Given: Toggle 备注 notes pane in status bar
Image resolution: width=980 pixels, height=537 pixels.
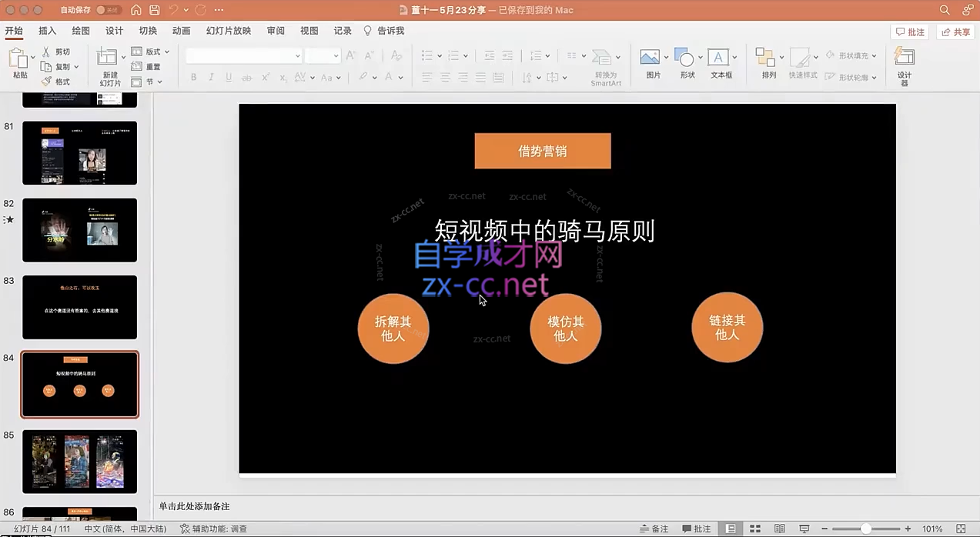Looking at the screenshot, I should 654,529.
